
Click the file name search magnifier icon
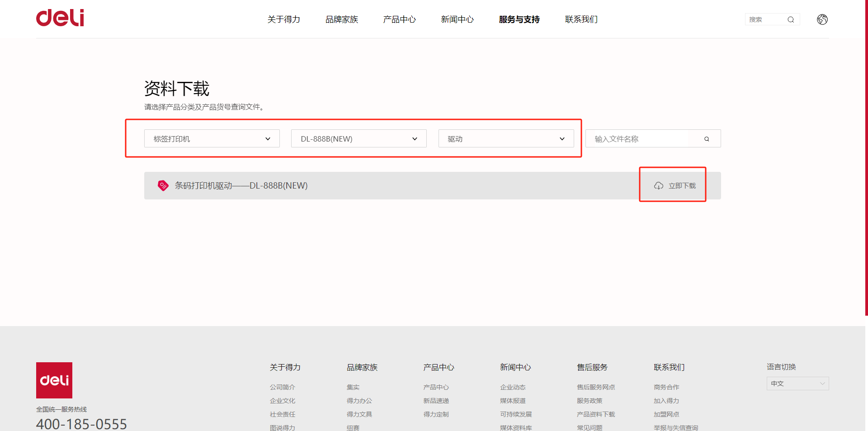(x=706, y=139)
